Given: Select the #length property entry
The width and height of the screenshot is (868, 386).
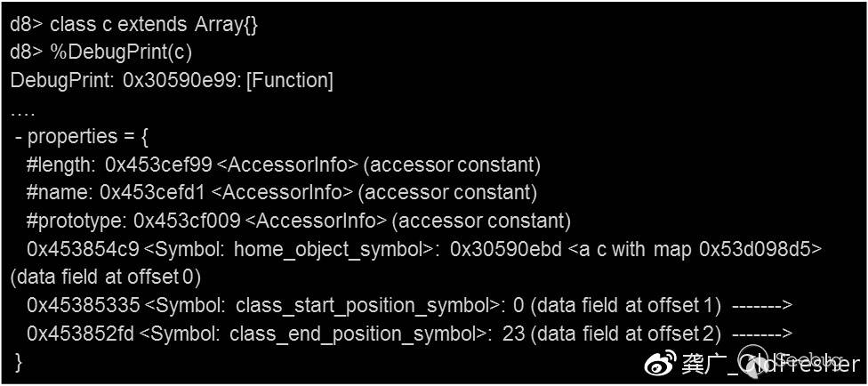Looking at the screenshot, I should point(60,165).
